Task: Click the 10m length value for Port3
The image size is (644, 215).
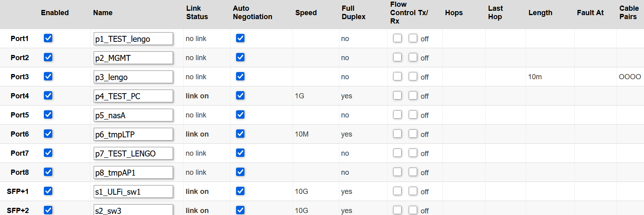Action: (x=535, y=77)
